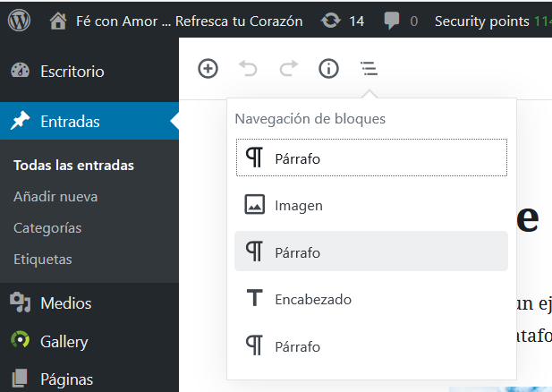Select the Encabezado block
Viewport: 552px width, 392px height.
371,299
